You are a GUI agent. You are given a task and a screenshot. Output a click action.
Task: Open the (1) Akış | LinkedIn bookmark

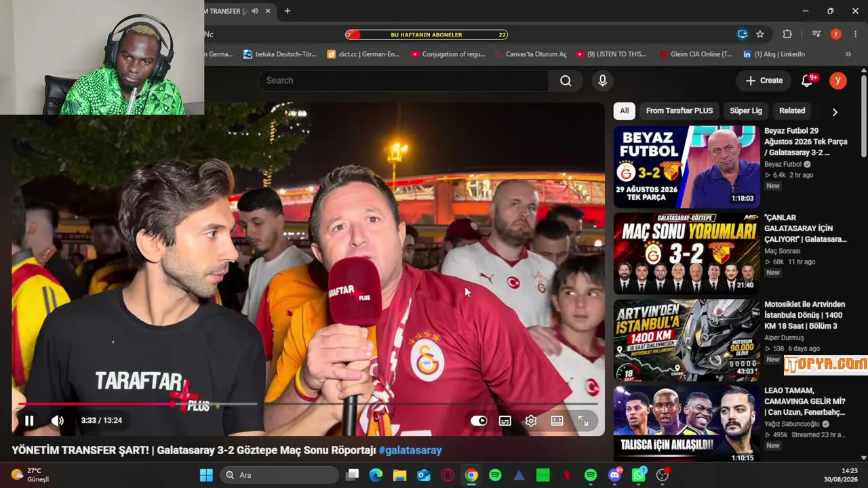(774, 54)
